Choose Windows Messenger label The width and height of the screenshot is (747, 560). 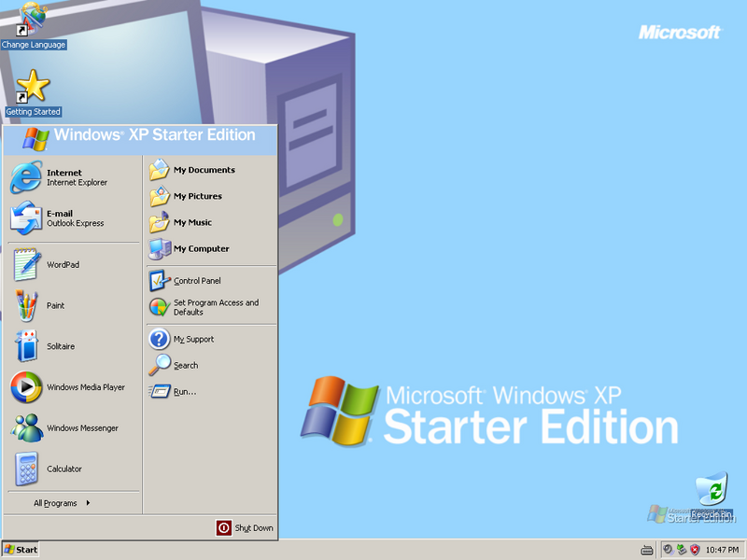coord(82,428)
